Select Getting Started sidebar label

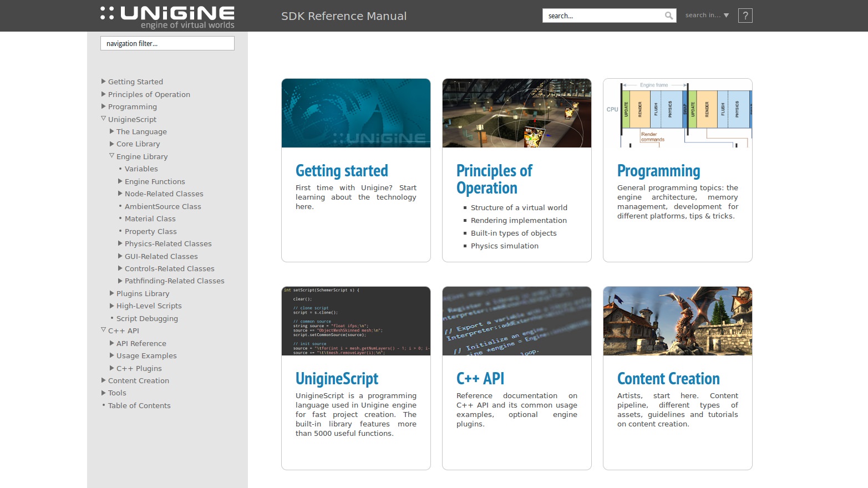(135, 82)
